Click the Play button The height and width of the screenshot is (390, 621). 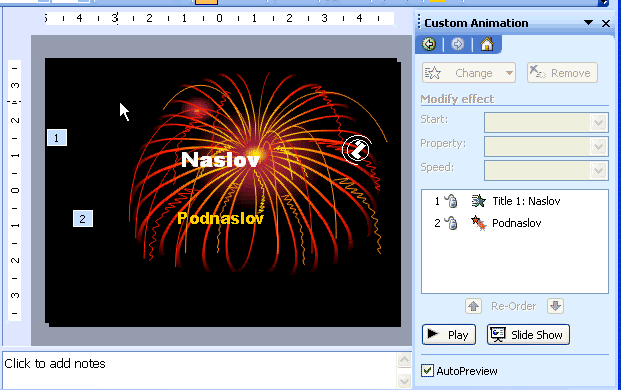point(449,335)
